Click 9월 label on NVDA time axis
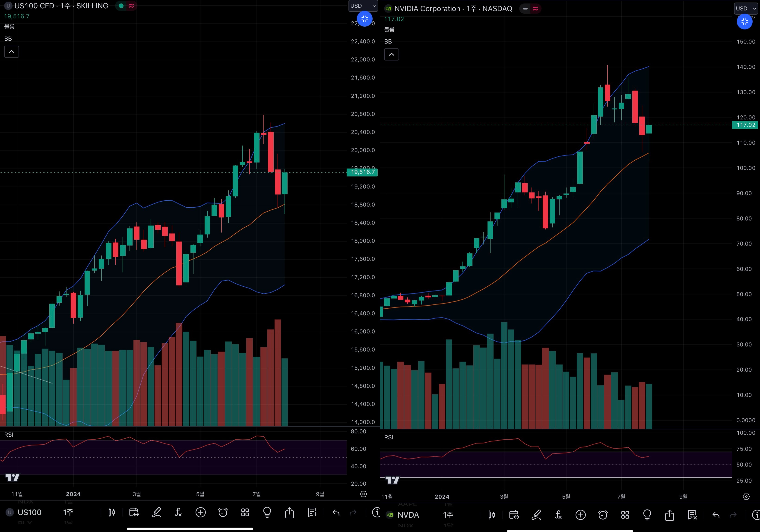 click(x=683, y=497)
